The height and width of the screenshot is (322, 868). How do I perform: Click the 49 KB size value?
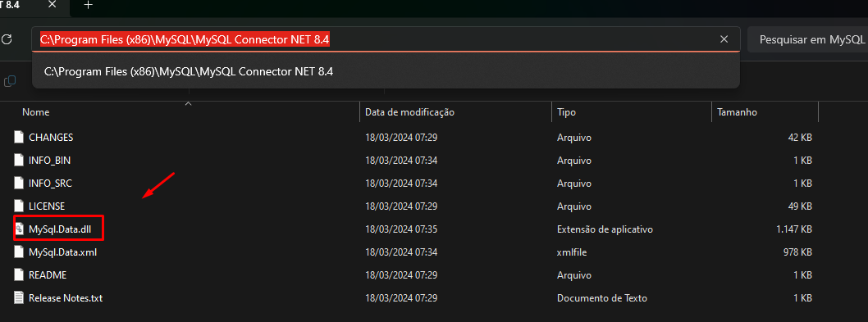[x=800, y=206]
